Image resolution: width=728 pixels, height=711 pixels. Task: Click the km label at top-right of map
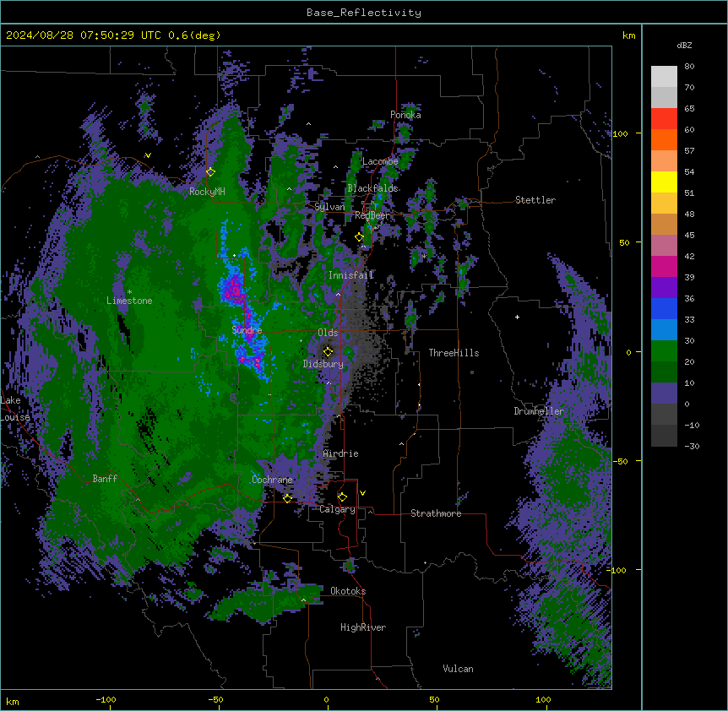[x=628, y=35]
